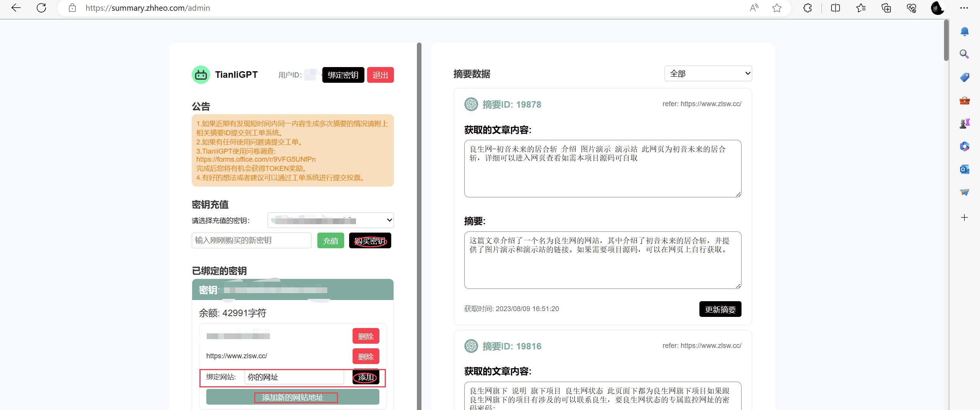
Task: Click the TianliGPT robot logo
Action: click(201, 75)
